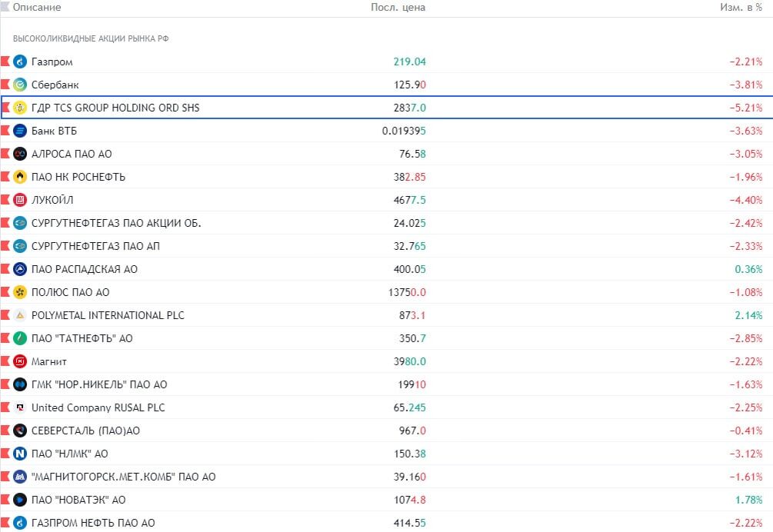
Task: Click the Магнит logo icon
Action: 20,361
